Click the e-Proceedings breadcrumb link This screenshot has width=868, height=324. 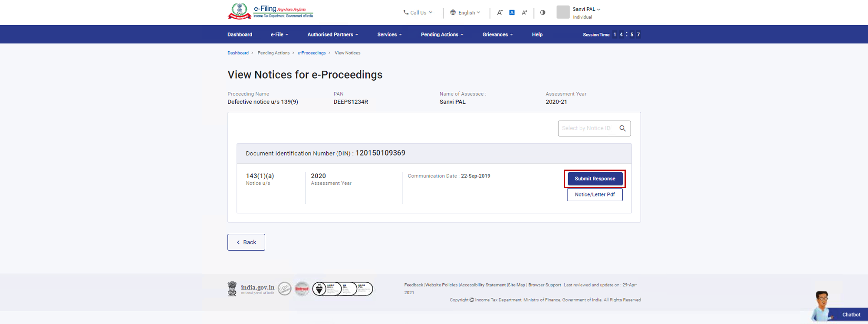click(x=312, y=53)
